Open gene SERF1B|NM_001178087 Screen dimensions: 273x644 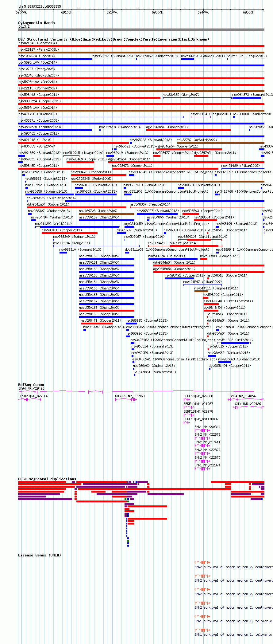[201, 419]
